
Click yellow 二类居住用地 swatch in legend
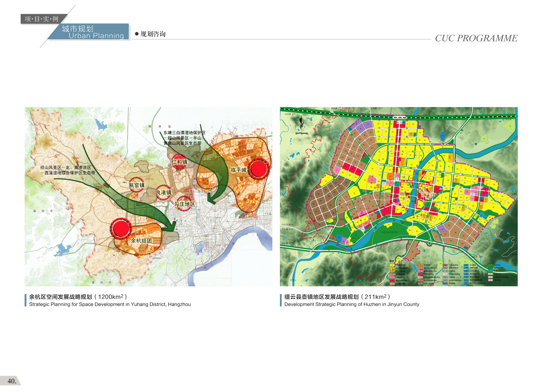click(392, 265)
